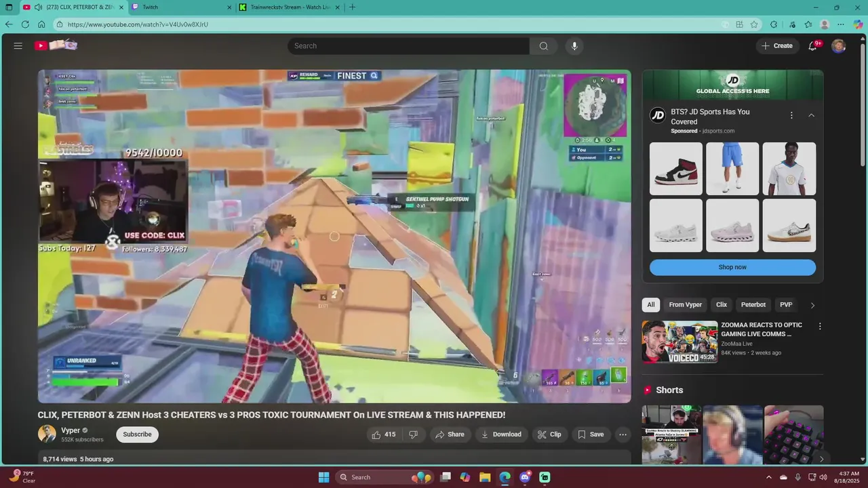This screenshot has height=488, width=868.
Task: Click the Share button
Action: (450, 434)
